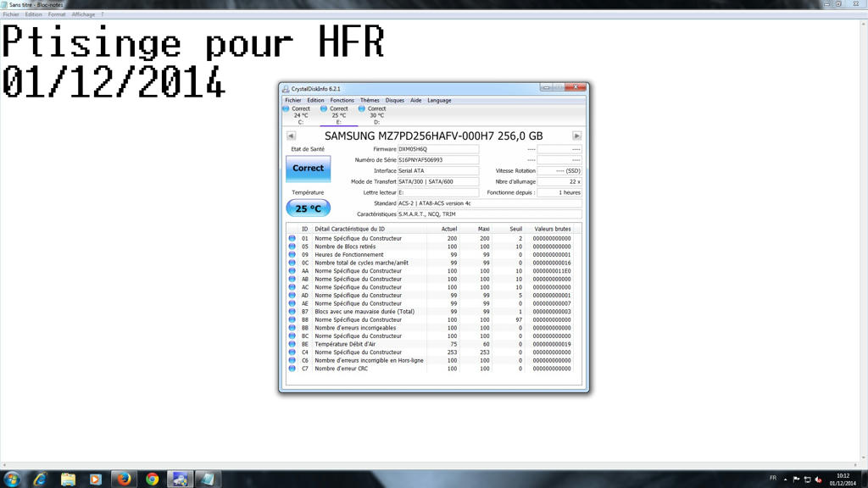Open Windows Media Player from taskbar
868x488 pixels.
(x=96, y=480)
